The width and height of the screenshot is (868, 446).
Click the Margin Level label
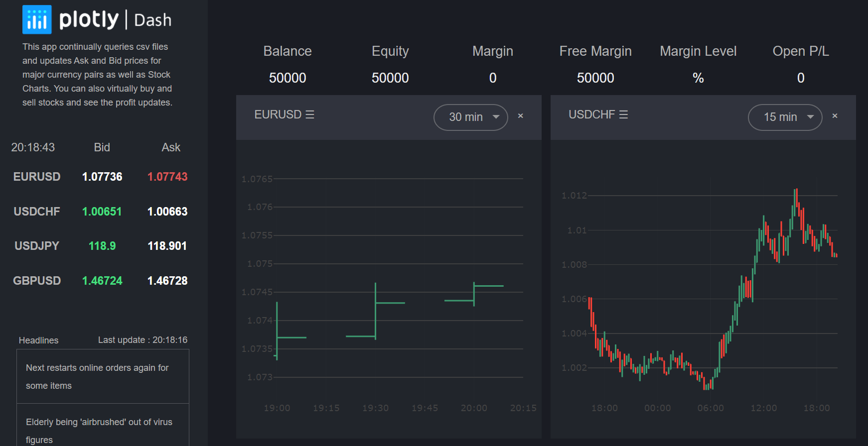point(698,51)
